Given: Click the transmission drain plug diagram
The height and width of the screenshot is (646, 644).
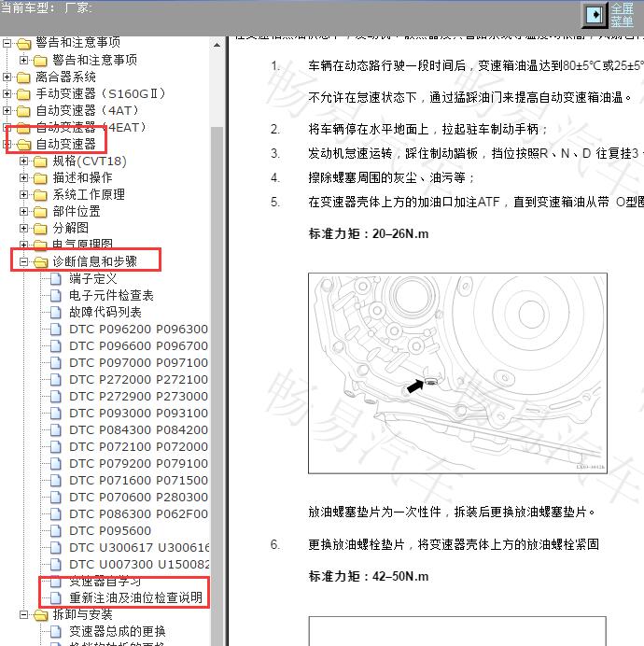Looking at the screenshot, I should pos(457,373).
